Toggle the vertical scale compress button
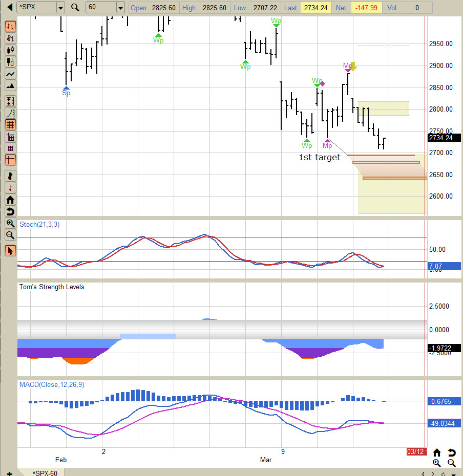Screen dimensions: 463x476 pyautogui.click(x=10, y=101)
